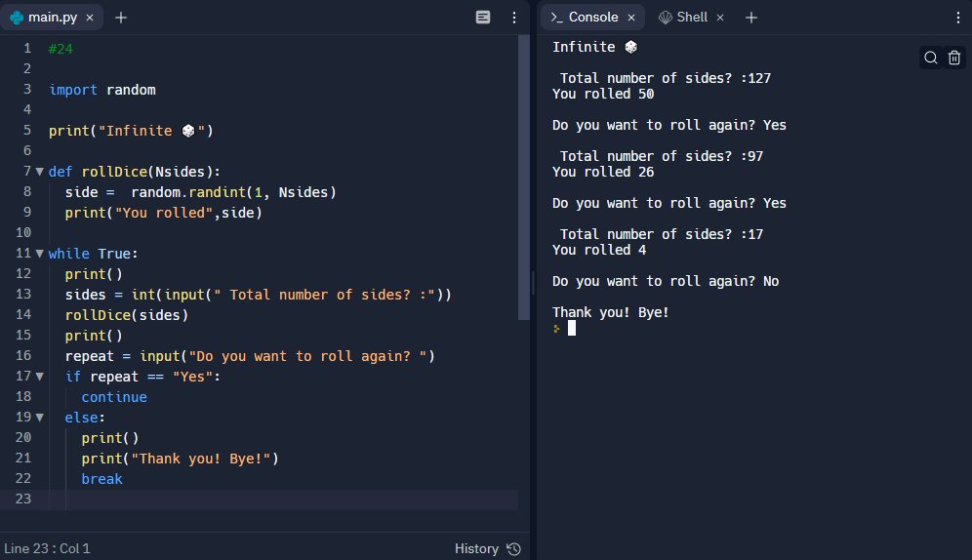
Task: Open editor pane three-dot options menu
Action: coord(514,18)
